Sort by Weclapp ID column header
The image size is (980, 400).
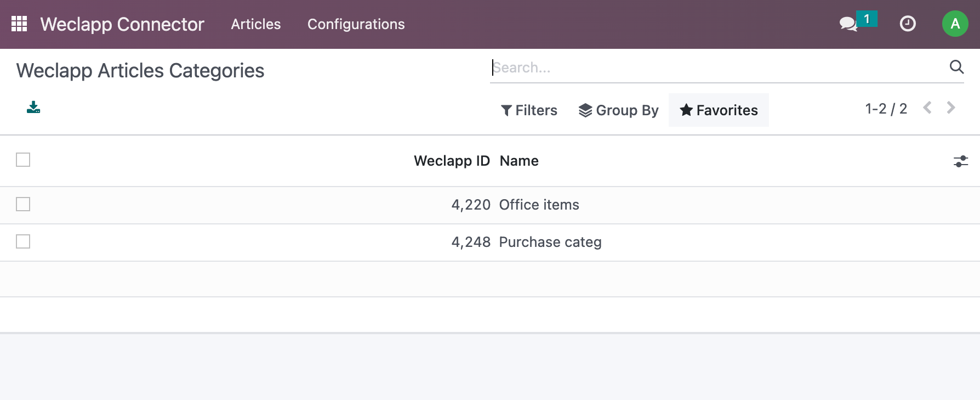451,161
